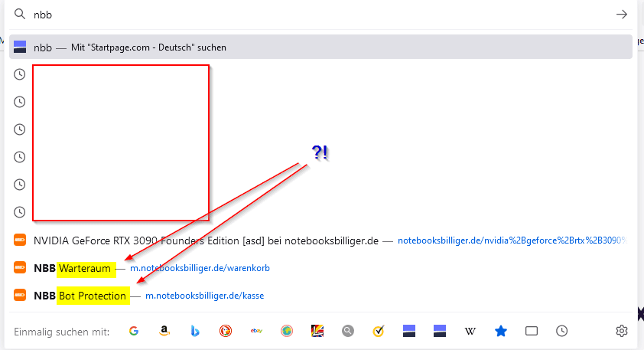Screen dimensions: 644x350
Task: Open the m.notebooksbilliger.de/warenkorb link
Action: [x=200, y=268]
